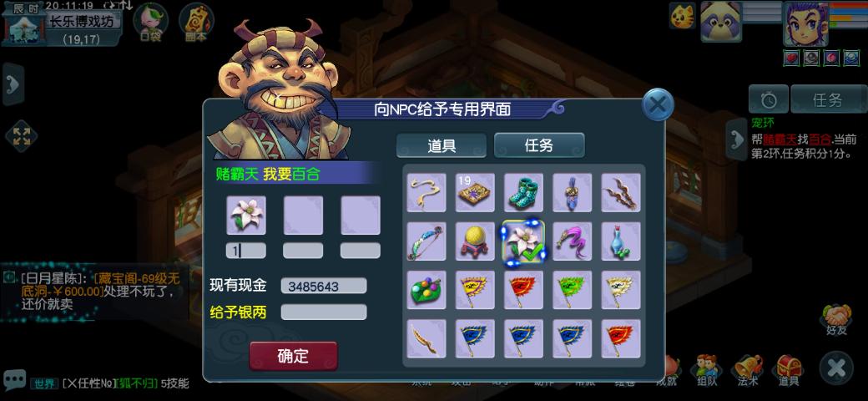Open the 剧本 scroll icon

196,23
